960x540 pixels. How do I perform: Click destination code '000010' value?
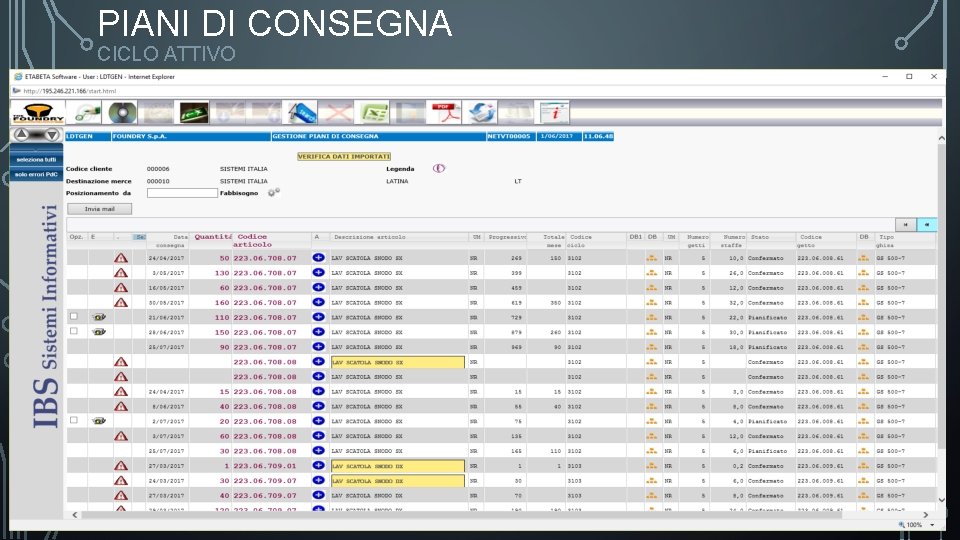coord(158,181)
